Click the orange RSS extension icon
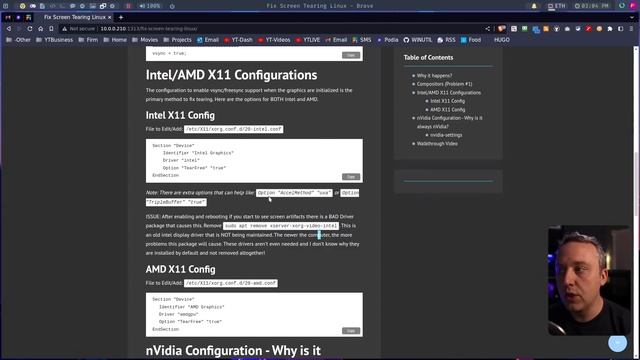640x360 pixels. (546, 29)
